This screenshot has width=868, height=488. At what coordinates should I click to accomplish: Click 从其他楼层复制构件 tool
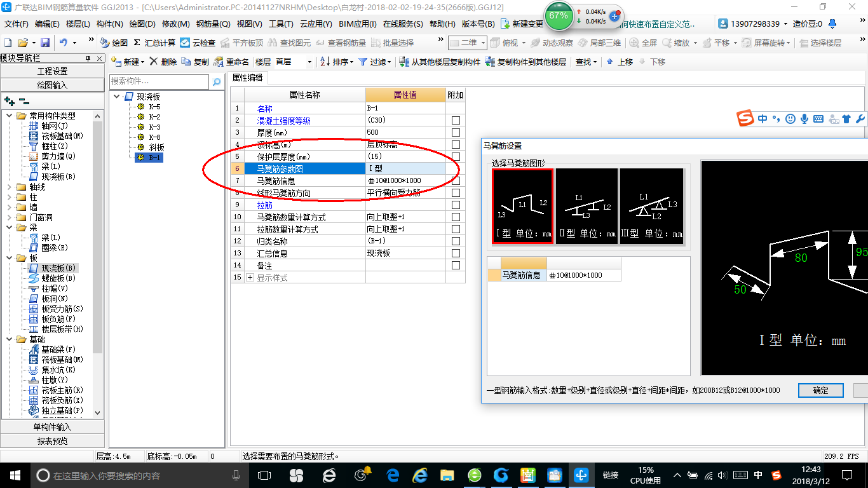[440, 62]
